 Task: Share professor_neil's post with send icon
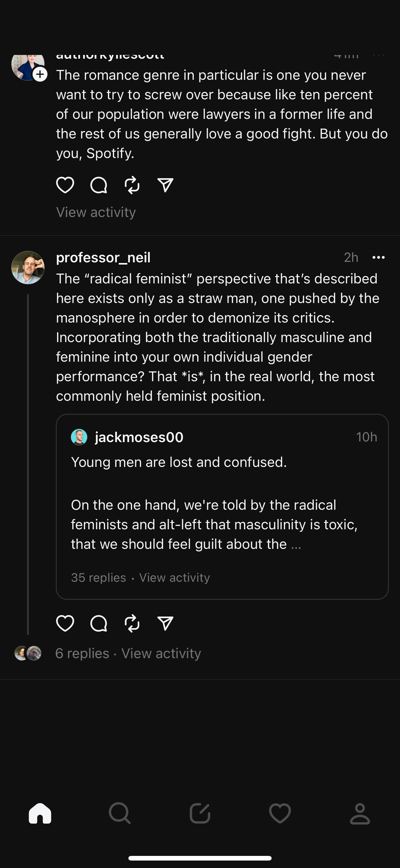[x=165, y=623]
